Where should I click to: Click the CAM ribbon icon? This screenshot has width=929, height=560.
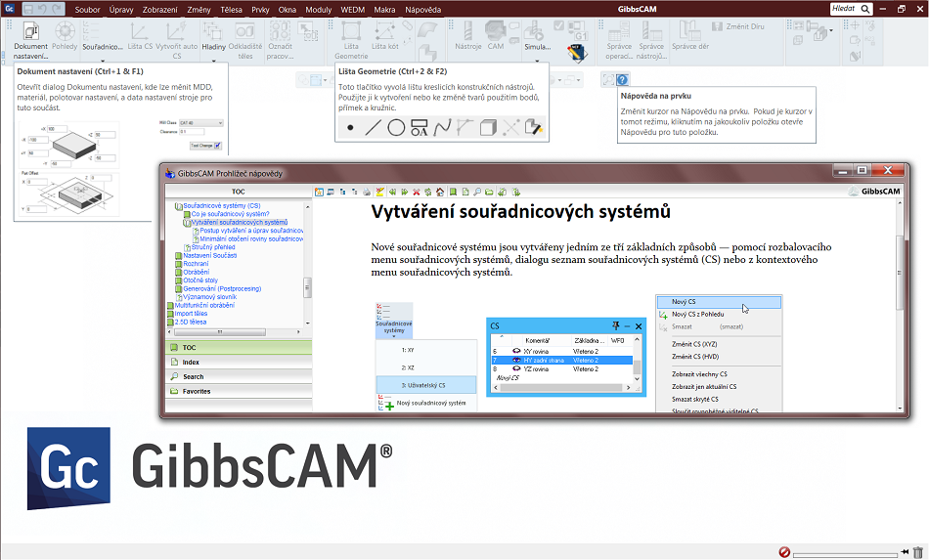[x=496, y=37]
